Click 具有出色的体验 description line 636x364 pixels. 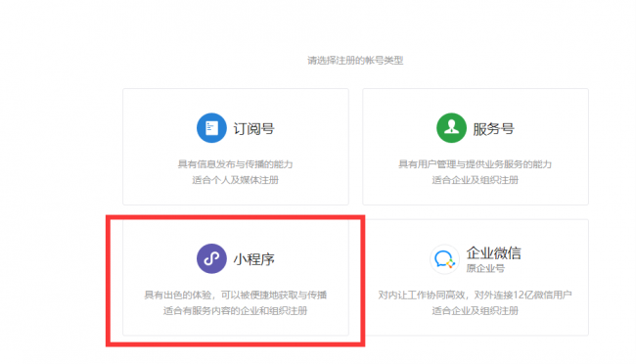(x=235, y=295)
